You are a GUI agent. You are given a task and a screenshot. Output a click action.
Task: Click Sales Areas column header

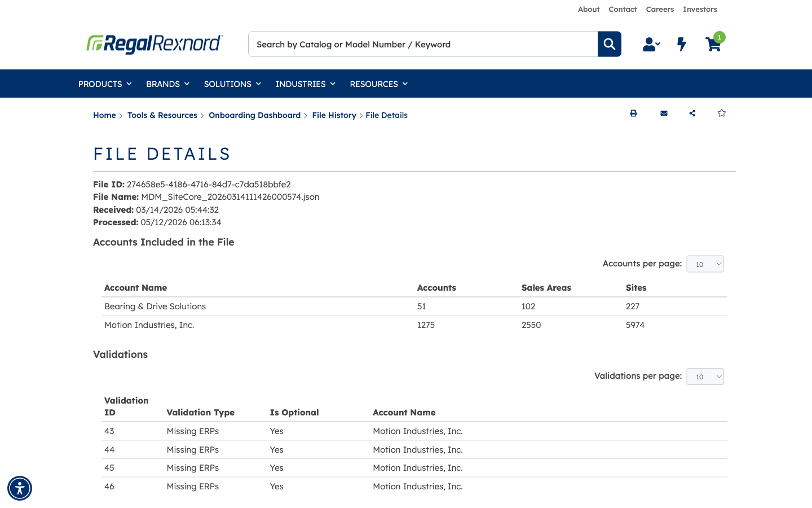pos(546,288)
